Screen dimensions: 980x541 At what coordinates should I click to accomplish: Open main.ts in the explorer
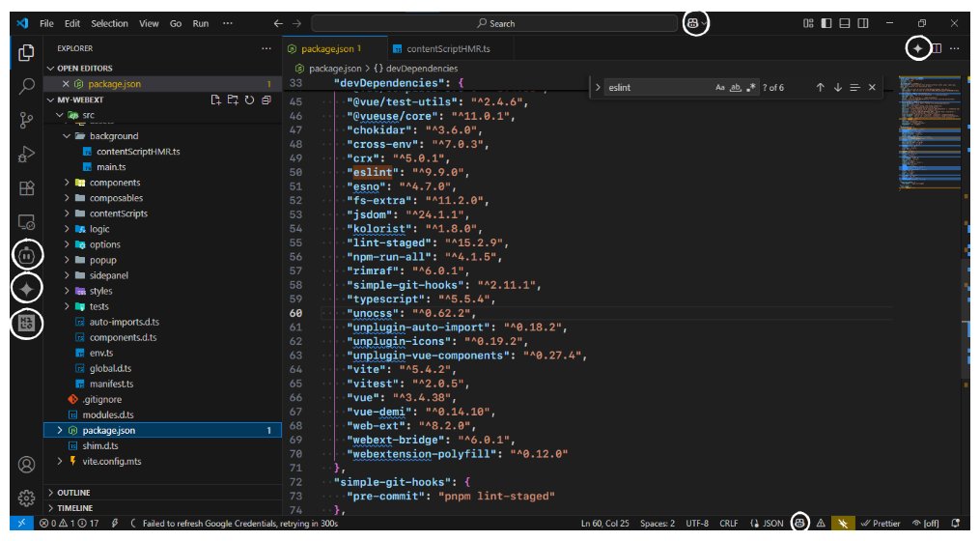point(111,167)
